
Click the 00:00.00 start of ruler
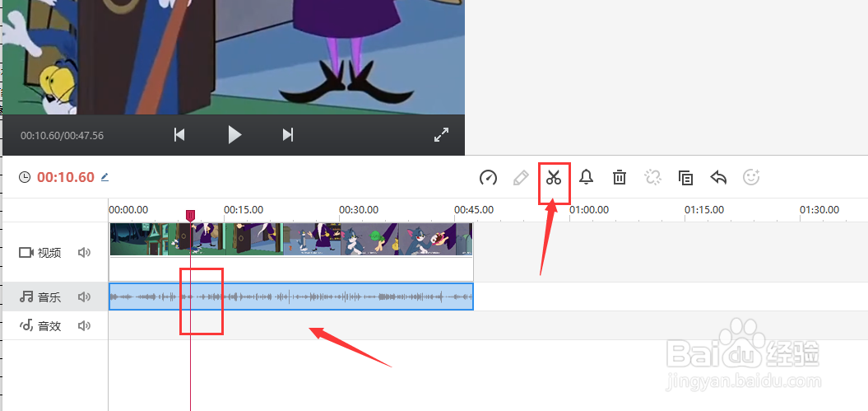(x=128, y=210)
